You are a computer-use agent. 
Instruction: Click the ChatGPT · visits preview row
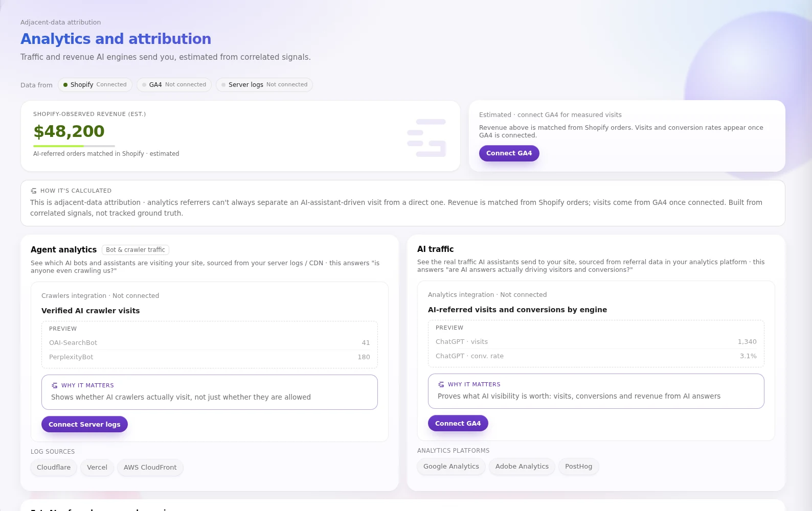tap(596, 342)
